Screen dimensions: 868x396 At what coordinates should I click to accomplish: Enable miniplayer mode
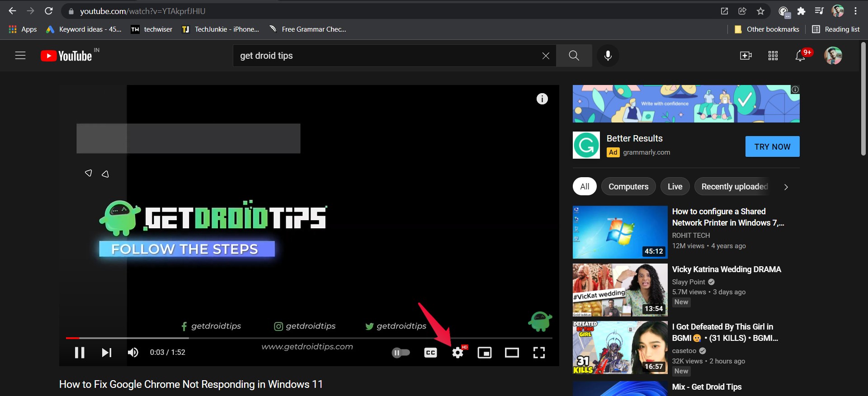485,353
